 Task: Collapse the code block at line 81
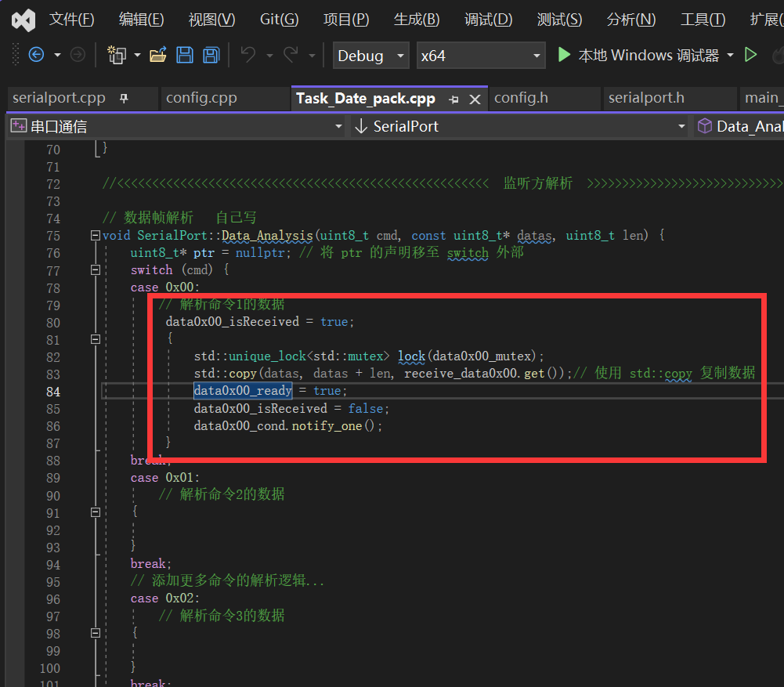click(95, 339)
